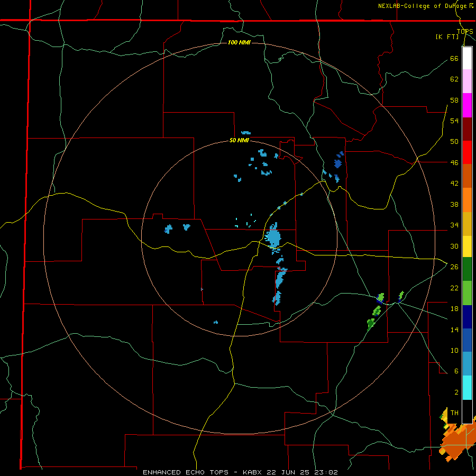Click the bright yellow legend swatch
The height and width of the screenshot is (476, 476).
[x=467, y=246]
